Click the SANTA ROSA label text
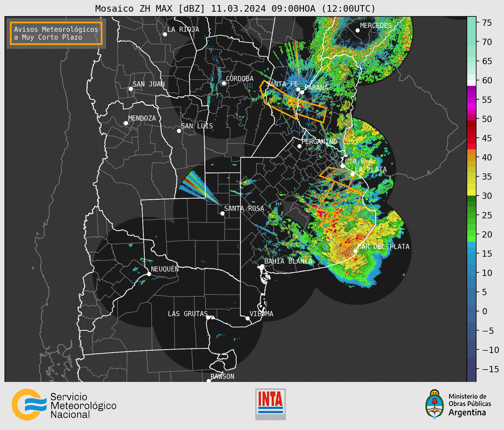Viewport: 504px width, 430px height. point(244,208)
